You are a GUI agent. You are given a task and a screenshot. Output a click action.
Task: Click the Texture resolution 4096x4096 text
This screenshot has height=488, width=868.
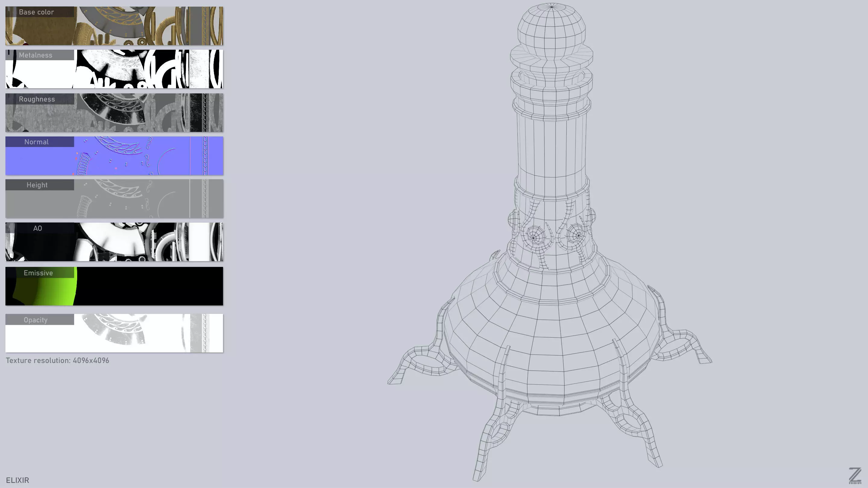57,360
